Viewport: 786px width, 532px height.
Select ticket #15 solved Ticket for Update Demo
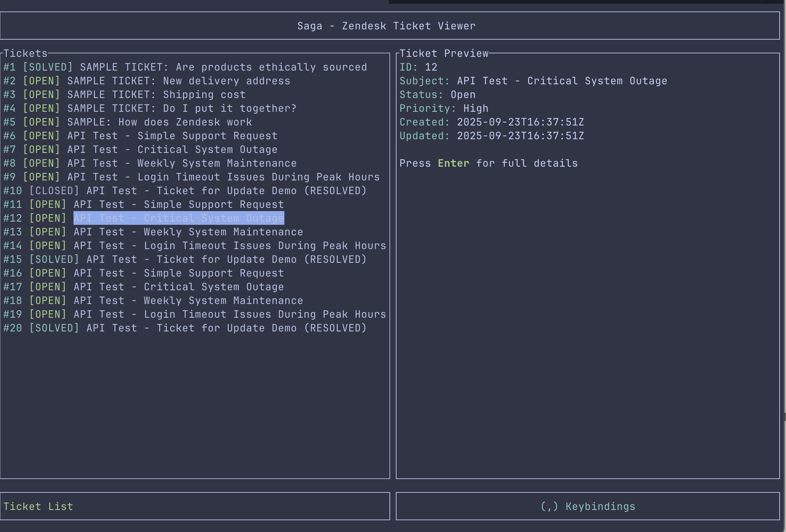pos(185,259)
